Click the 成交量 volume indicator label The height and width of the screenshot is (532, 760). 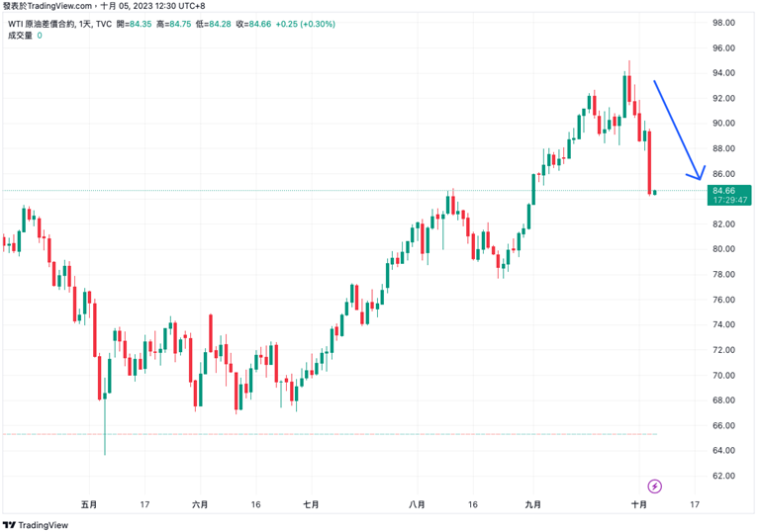click(20, 36)
